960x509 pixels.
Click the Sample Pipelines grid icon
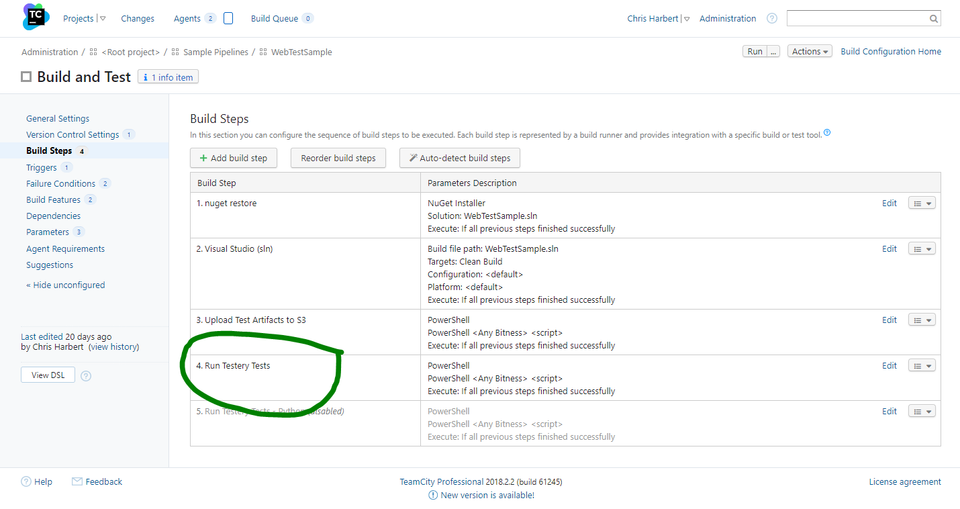click(x=175, y=52)
